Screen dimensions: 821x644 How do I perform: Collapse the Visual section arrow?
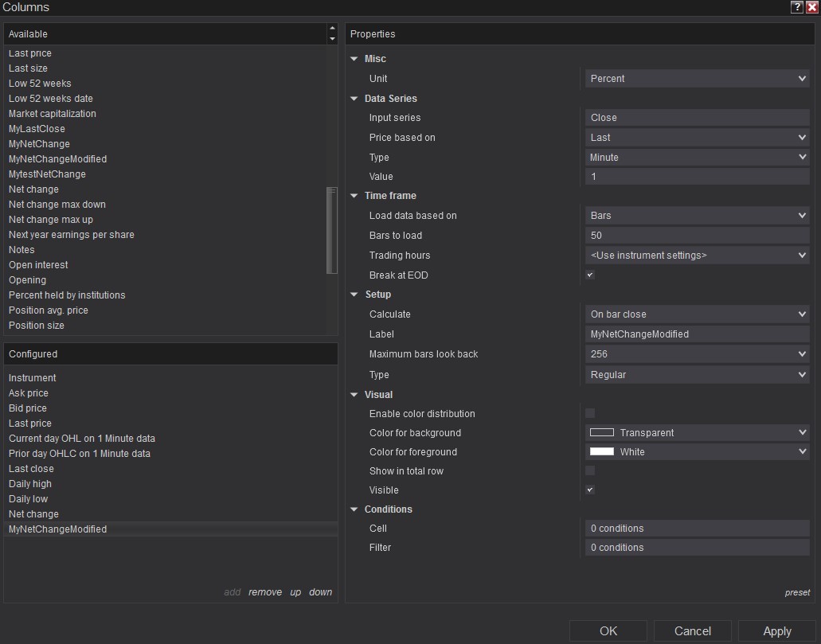354,395
